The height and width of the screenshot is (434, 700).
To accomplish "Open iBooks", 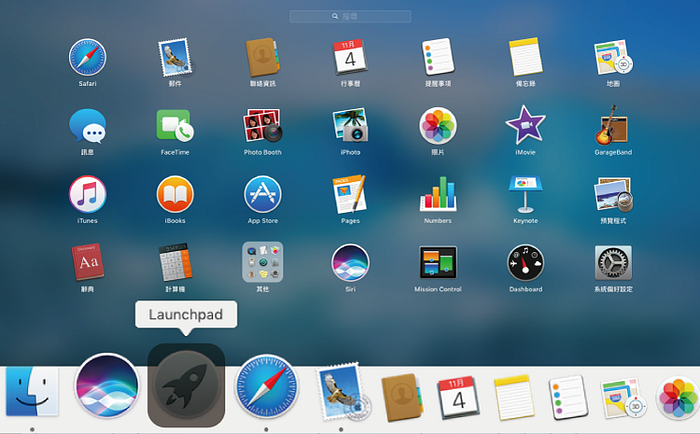I will point(175,194).
